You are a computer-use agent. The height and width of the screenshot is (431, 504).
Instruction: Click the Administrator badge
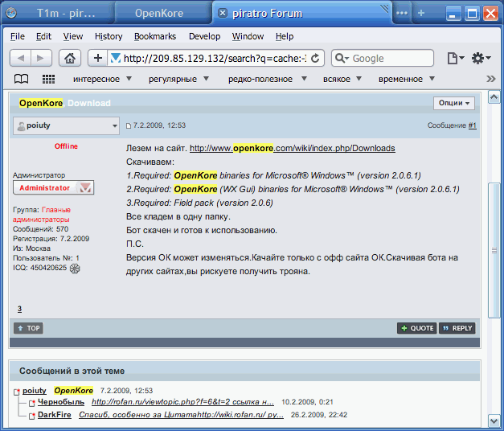(x=53, y=188)
